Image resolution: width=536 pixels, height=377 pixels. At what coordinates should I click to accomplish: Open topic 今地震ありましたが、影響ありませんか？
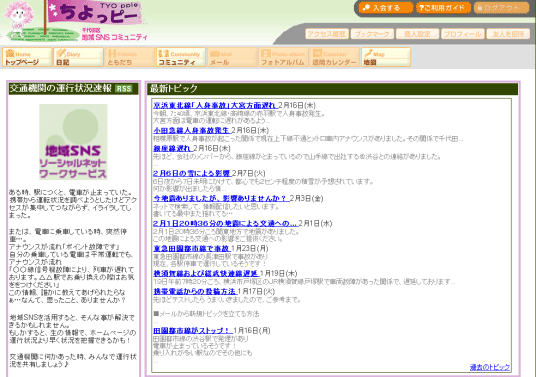pos(221,198)
